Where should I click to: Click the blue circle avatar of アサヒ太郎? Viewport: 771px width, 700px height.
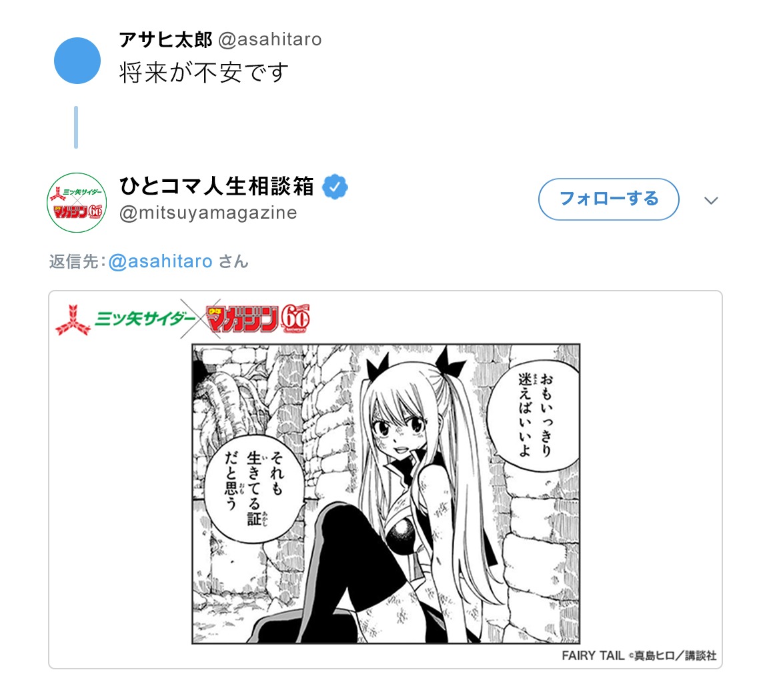pyautogui.click(x=77, y=61)
